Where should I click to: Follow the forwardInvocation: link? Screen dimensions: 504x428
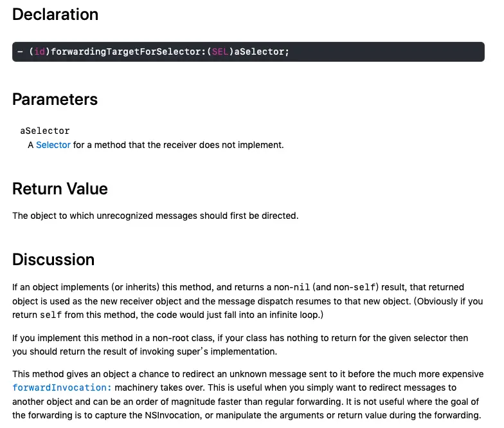point(62,387)
